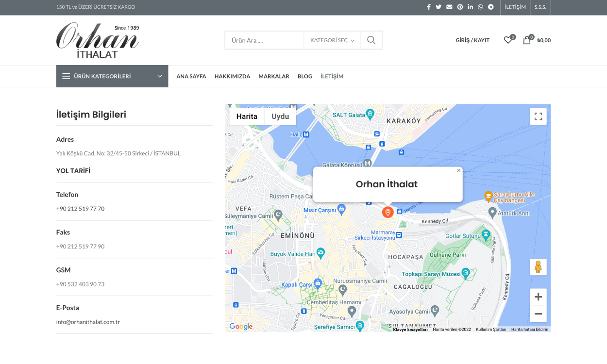The width and height of the screenshot is (607, 364).
Task: Switch map to Harita view
Action: click(x=247, y=116)
